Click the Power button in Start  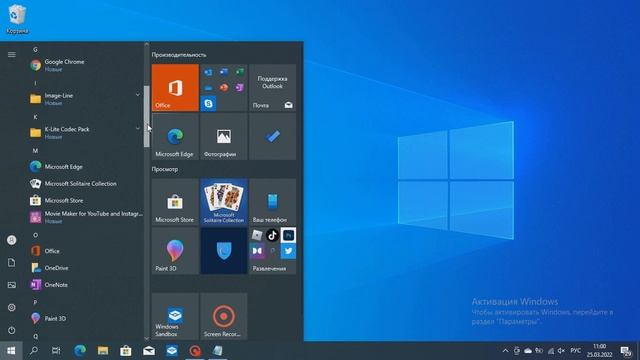[x=12, y=330]
